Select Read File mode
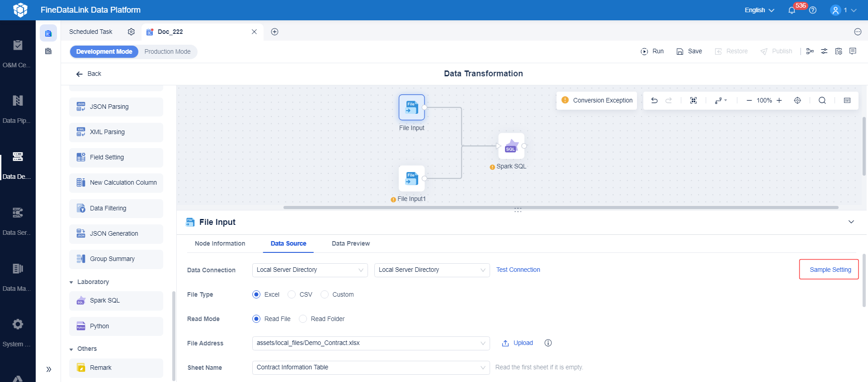 tap(256, 319)
